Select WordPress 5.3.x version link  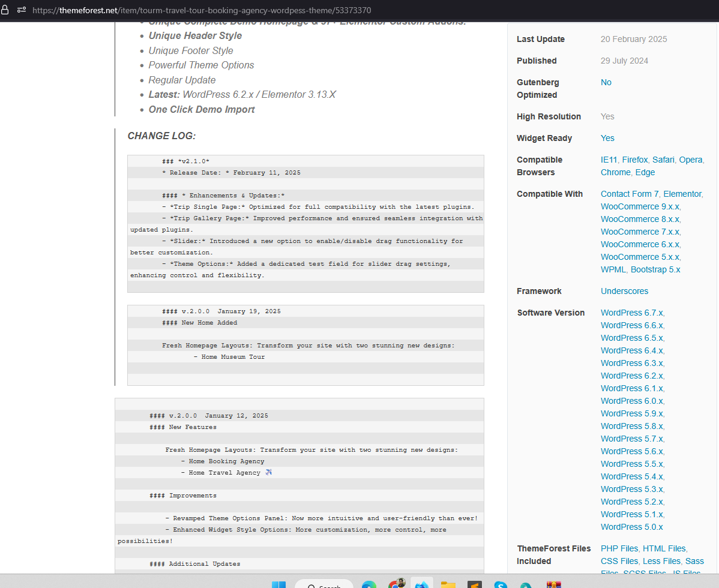[631, 489]
